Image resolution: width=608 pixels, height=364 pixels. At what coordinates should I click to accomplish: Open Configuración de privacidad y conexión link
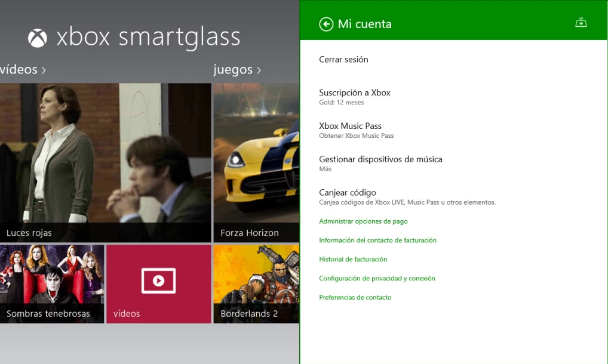coord(377,278)
